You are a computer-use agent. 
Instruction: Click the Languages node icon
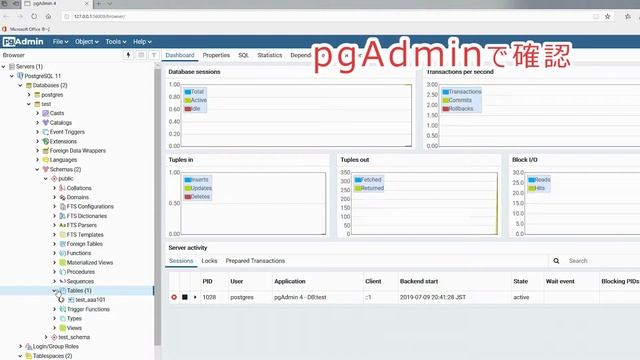tap(46, 160)
